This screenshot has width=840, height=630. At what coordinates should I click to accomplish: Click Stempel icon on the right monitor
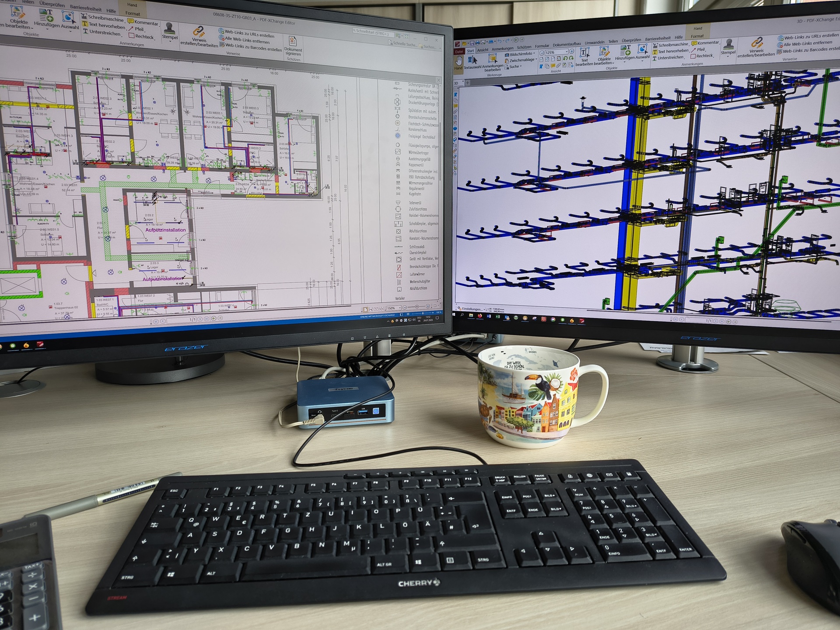pyautogui.click(x=728, y=47)
